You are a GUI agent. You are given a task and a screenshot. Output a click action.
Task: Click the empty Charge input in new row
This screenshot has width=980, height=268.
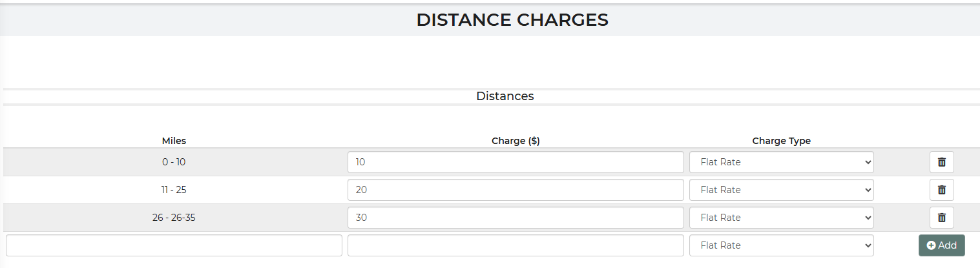[515, 245]
